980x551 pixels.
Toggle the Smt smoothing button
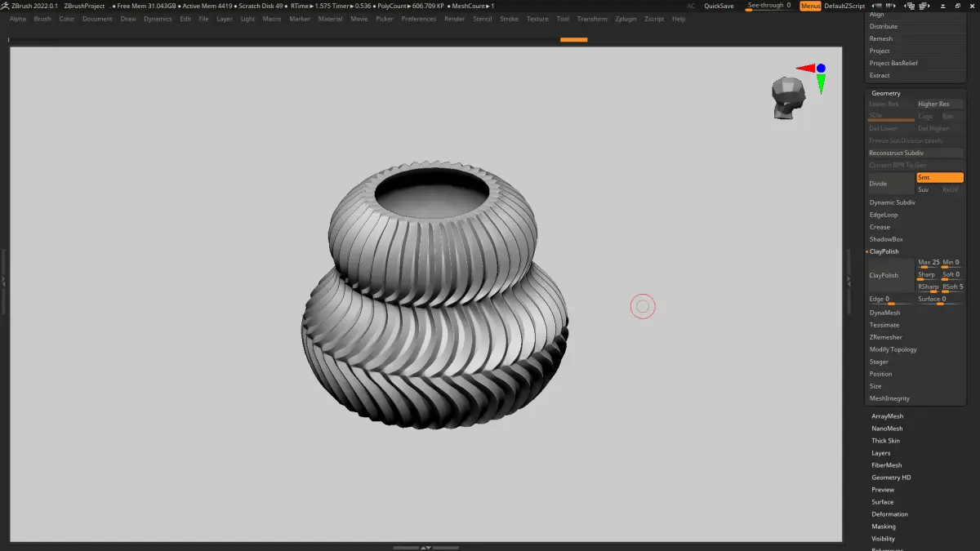(x=939, y=177)
